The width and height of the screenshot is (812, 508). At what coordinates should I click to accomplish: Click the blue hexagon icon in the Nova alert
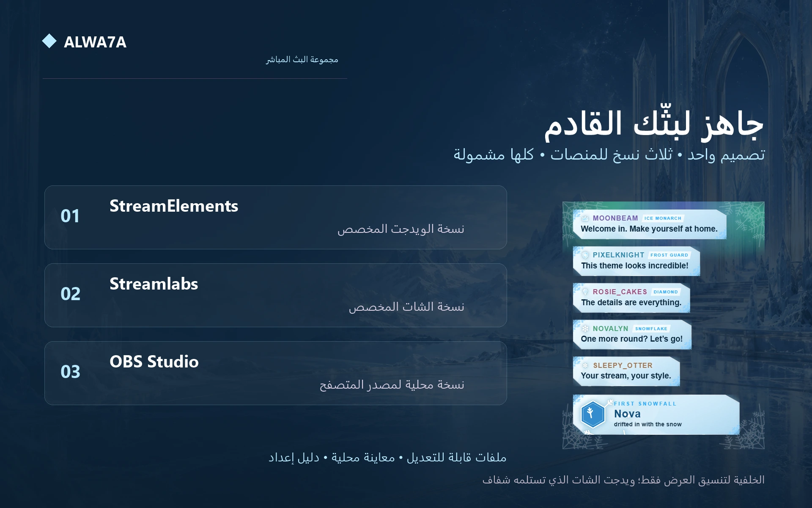click(x=592, y=414)
